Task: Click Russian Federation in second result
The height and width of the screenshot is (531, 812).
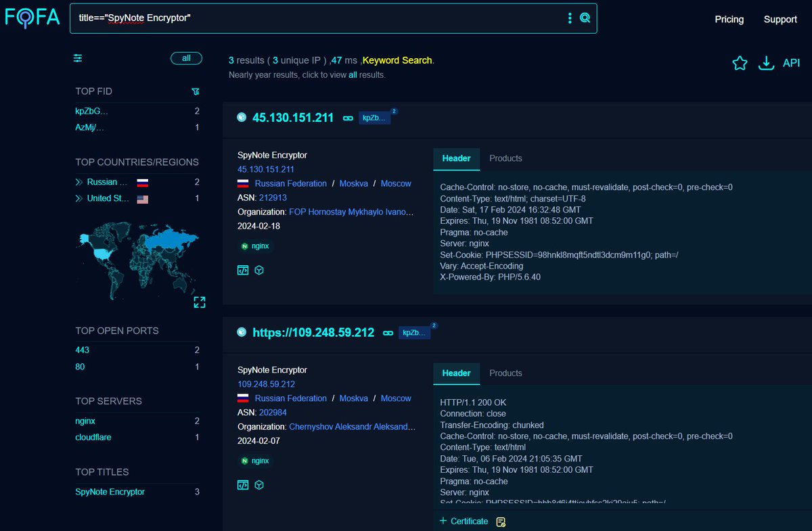Action: pyautogui.click(x=291, y=398)
